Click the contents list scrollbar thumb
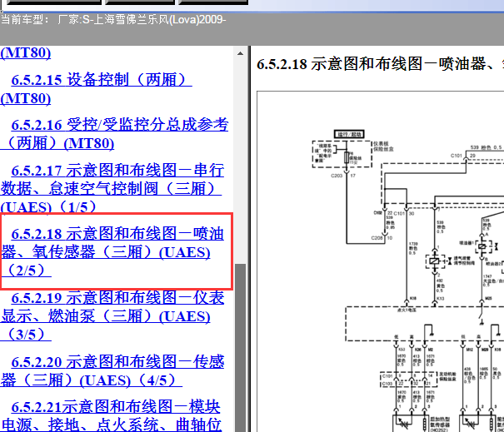Viewport: 504px width, 432px height. tap(240, 348)
